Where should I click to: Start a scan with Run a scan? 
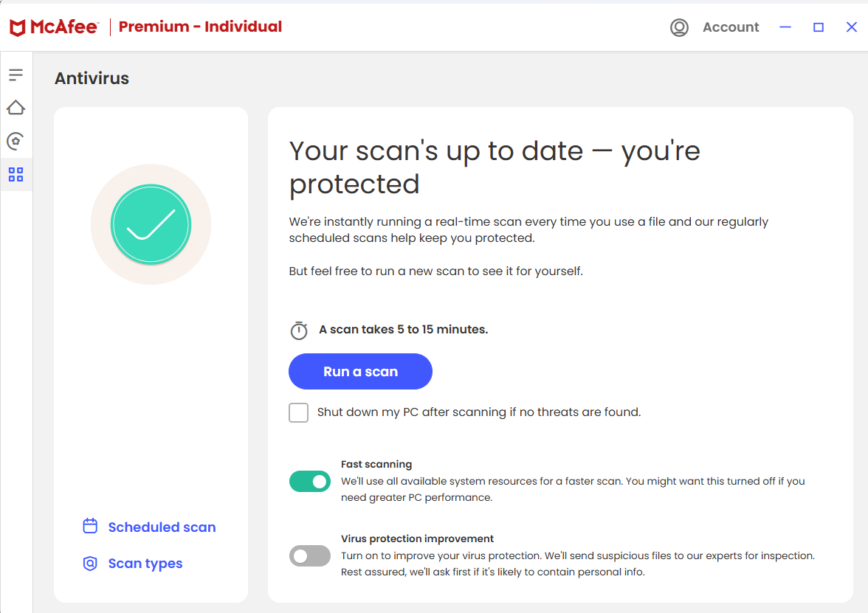click(360, 372)
